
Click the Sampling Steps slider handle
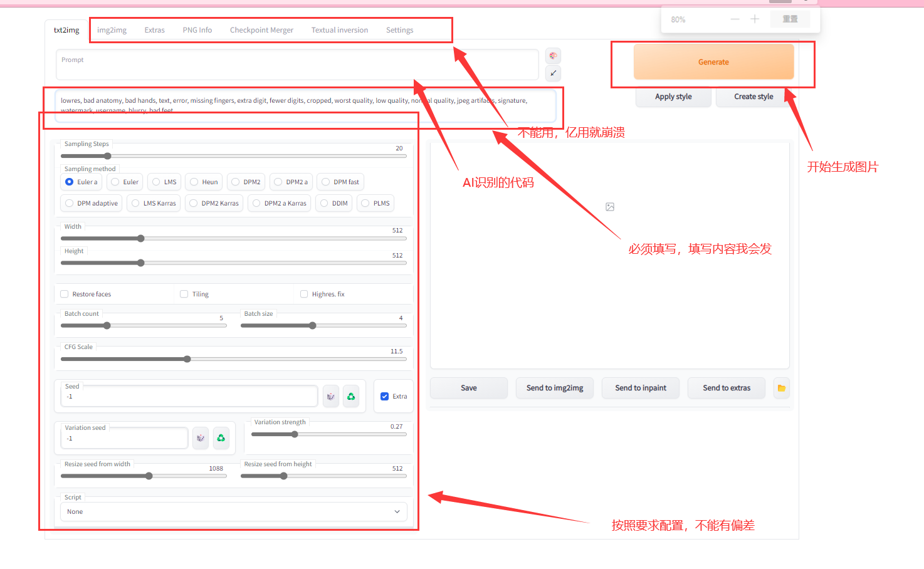pos(107,156)
